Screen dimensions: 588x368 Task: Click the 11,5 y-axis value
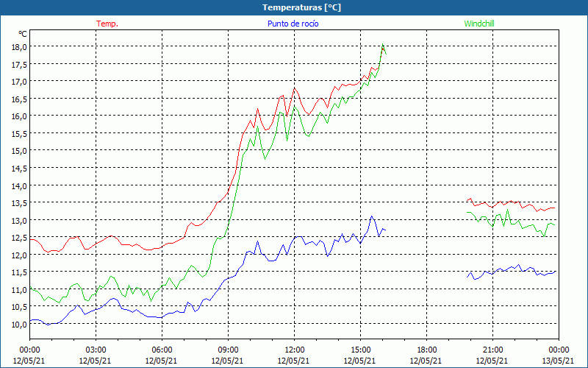point(19,272)
